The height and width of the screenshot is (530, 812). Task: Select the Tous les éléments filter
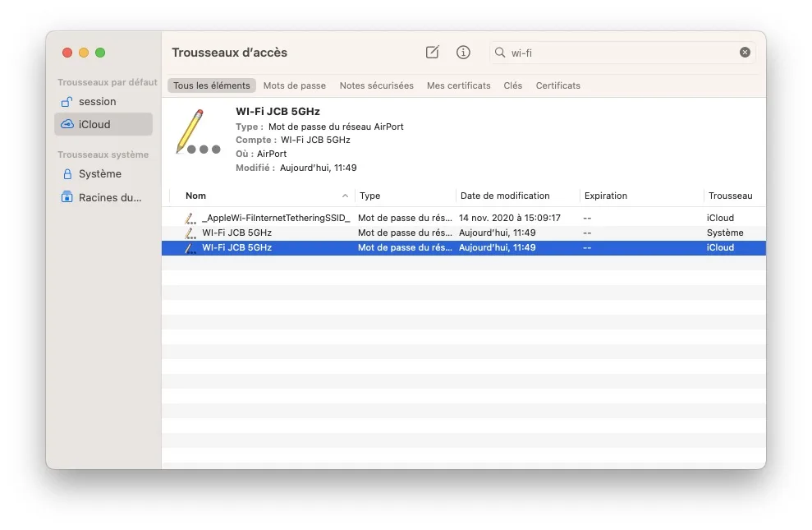pyautogui.click(x=211, y=85)
